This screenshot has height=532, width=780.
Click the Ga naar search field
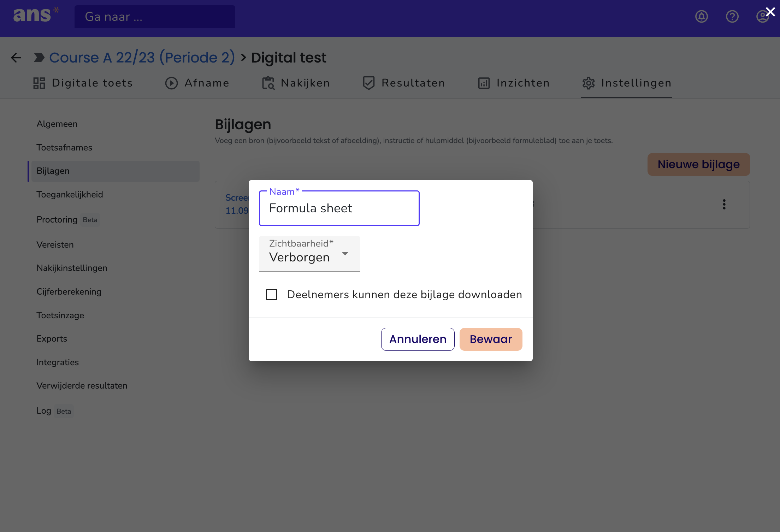[x=155, y=17]
